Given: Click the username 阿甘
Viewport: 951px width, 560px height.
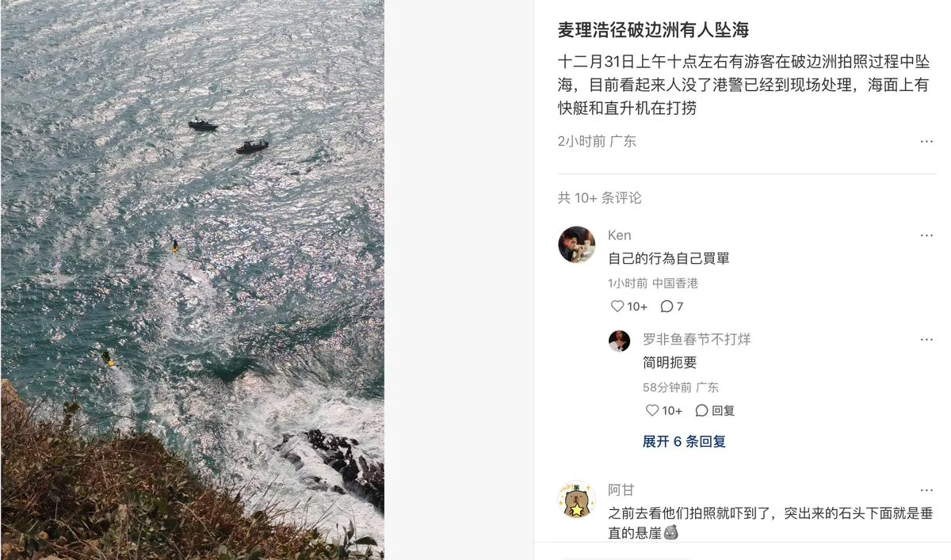Looking at the screenshot, I should click(x=621, y=490).
